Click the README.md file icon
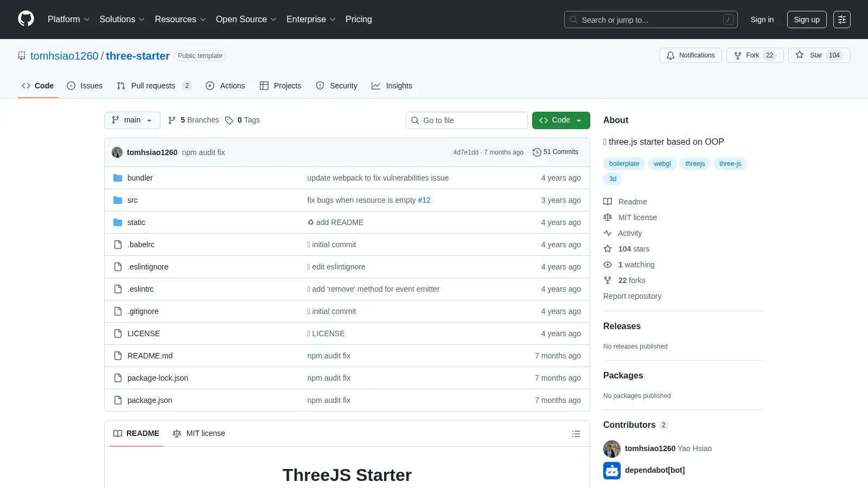 [118, 356]
